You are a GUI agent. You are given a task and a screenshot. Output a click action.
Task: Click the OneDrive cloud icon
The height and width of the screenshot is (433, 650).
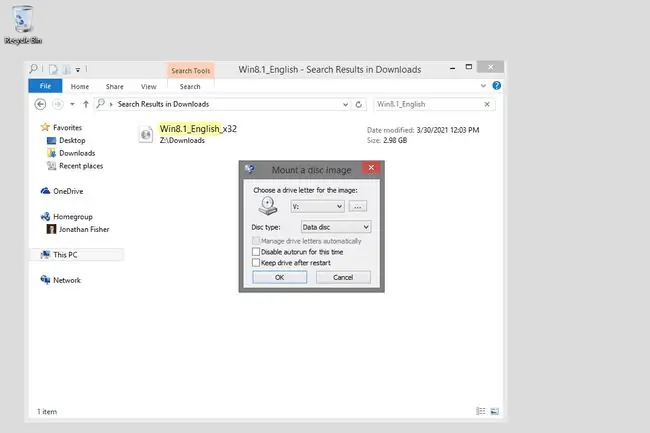pos(45,191)
